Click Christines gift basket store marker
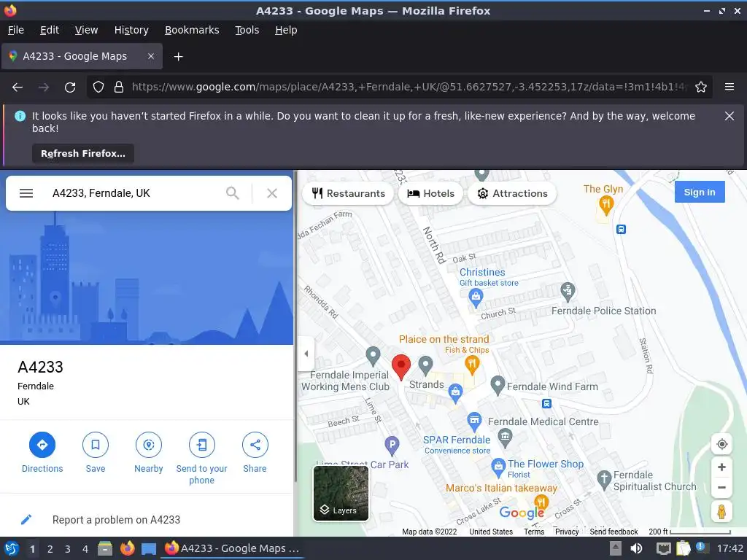The height and width of the screenshot is (560, 747). (476, 299)
